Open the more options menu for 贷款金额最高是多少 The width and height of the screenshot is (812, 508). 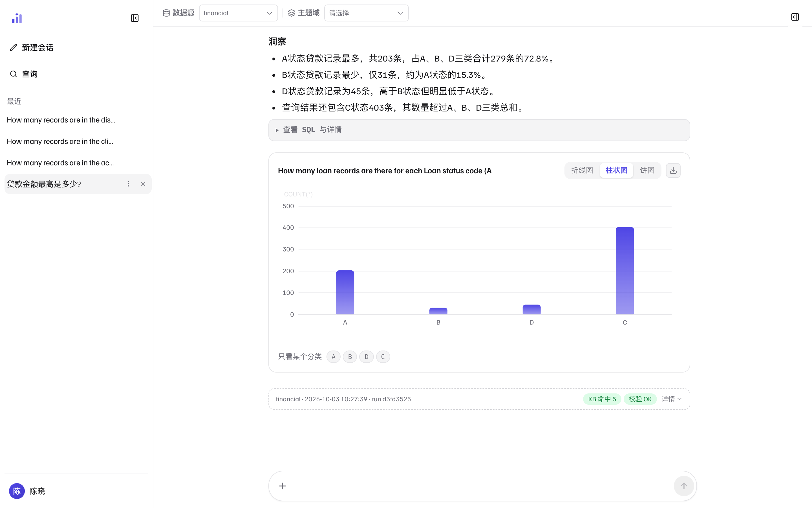(x=128, y=184)
